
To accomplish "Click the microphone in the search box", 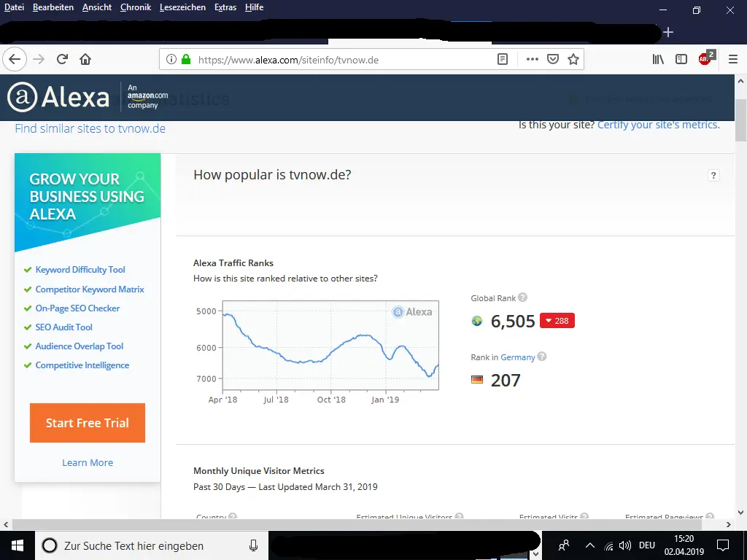I will (253, 545).
